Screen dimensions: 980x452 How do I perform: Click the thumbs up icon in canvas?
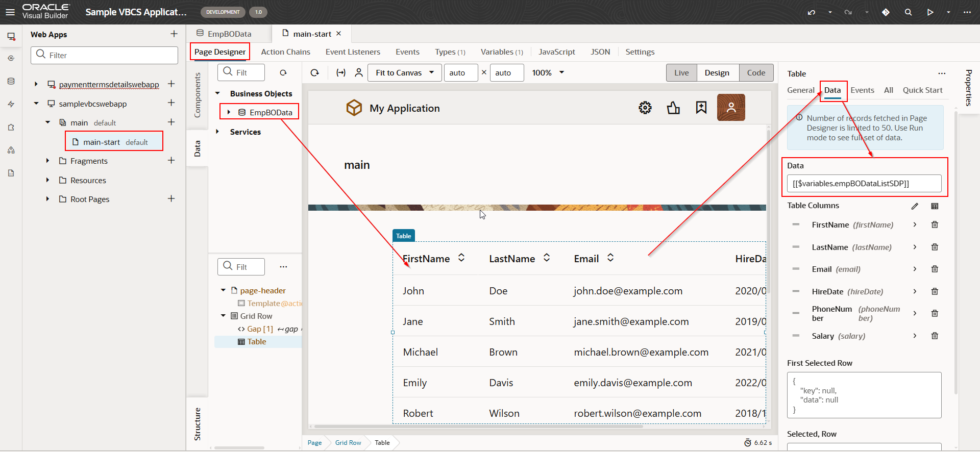[673, 108]
